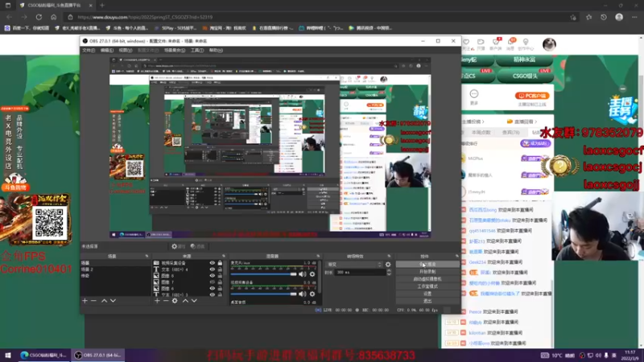Open OBS Tools menu

point(197,50)
